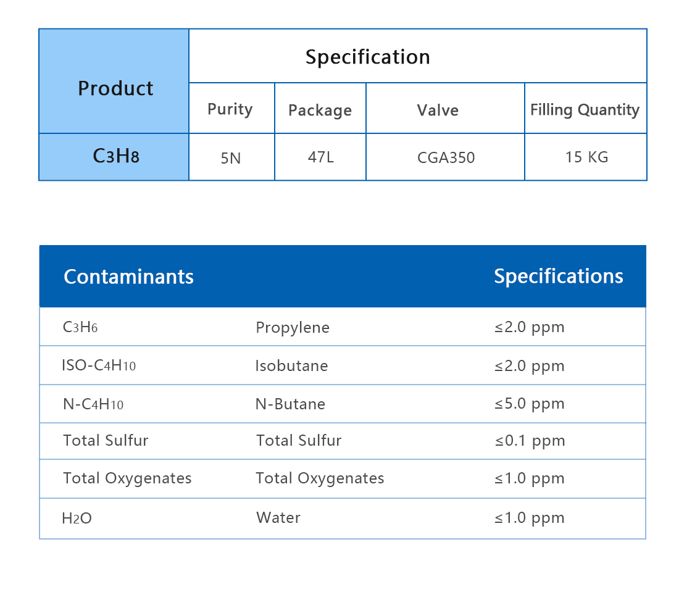Viewport: 700px width, 613px height.
Task: Click the ≤5.0 ppm specification value
Action: (x=529, y=404)
